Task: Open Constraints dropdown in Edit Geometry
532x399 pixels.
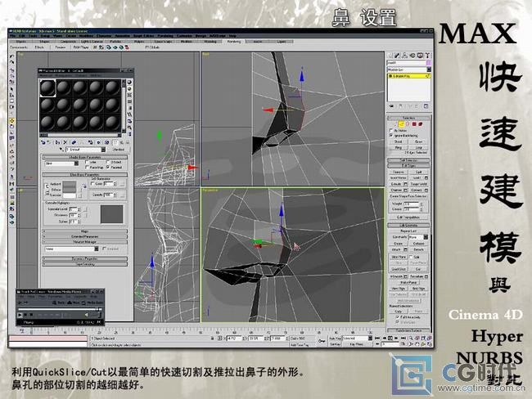Action: tap(418, 237)
